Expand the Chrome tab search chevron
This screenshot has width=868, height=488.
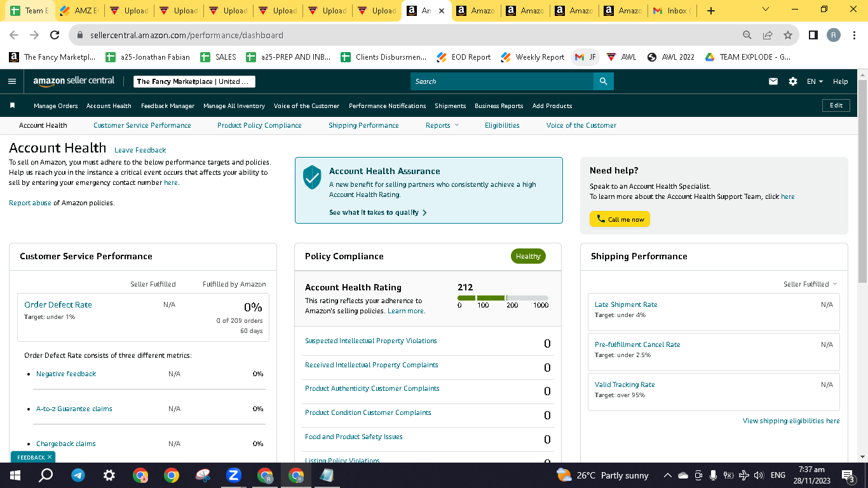pyautogui.click(x=765, y=10)
